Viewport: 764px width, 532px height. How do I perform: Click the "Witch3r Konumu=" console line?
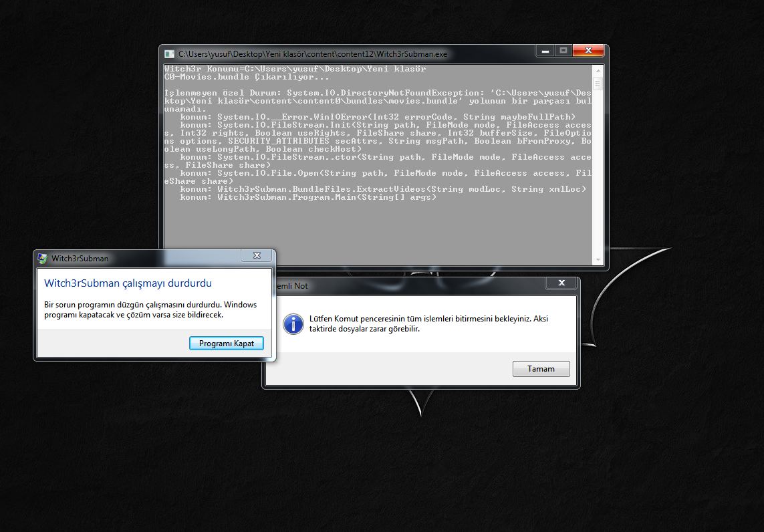pyautogui.click(x=295, y=69)
